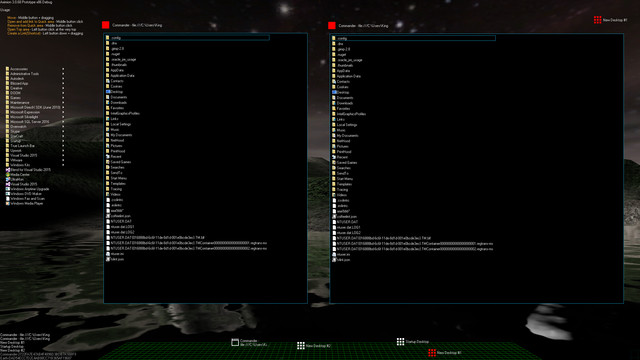
Task: Expand the Microsoft Silverlight submenu arrow
Action: [x=63, y=117]
